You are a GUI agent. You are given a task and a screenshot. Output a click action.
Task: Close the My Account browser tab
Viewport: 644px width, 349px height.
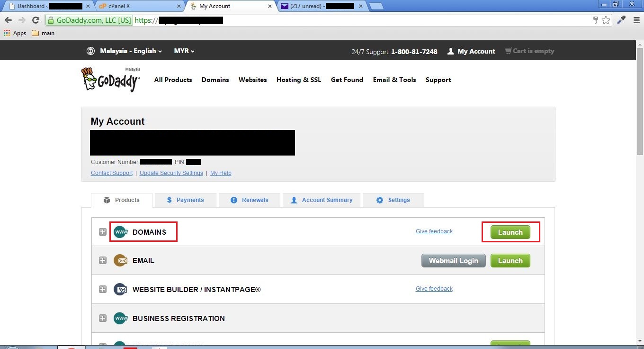click(x=269, y=6)
